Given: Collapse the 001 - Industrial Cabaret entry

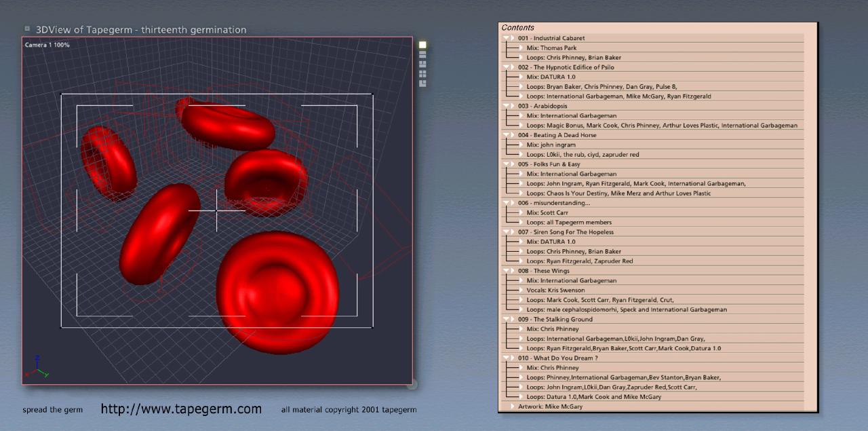Looking at the screenshot, I should point(506,39).
